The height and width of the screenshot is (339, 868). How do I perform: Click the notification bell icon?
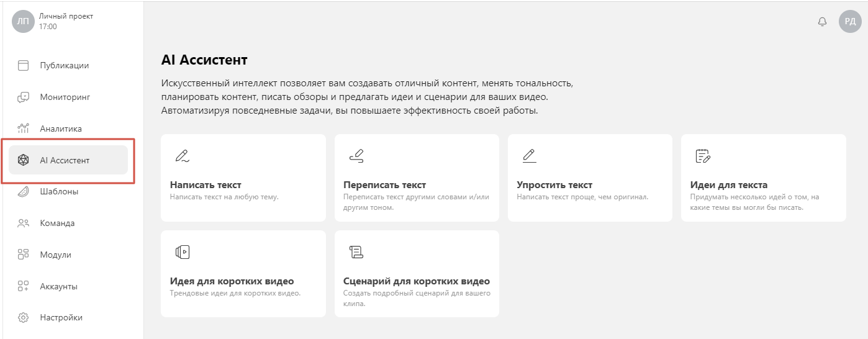822,22
